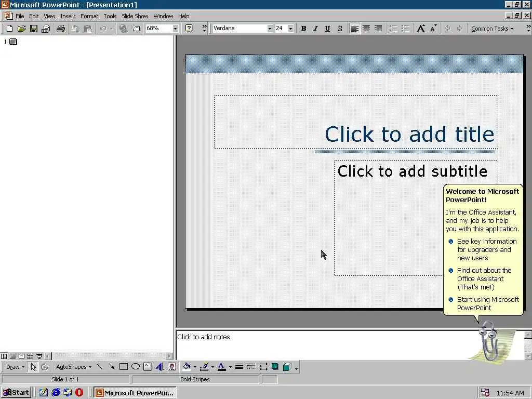Increase font size with large A icon

click(x=421, y=29)
